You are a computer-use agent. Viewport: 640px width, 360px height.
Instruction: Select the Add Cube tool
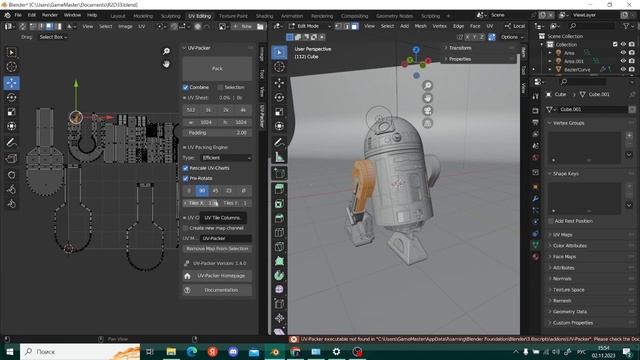pos(280,173)
